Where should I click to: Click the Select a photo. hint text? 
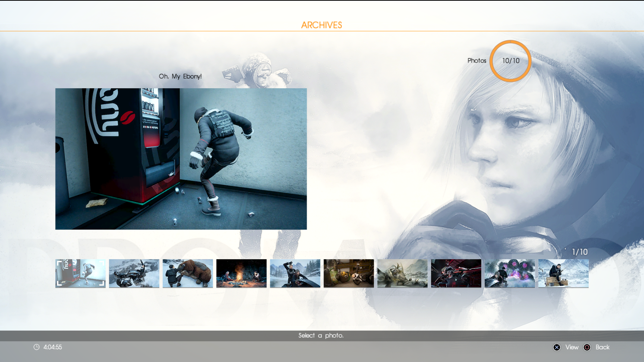(321, 336)
